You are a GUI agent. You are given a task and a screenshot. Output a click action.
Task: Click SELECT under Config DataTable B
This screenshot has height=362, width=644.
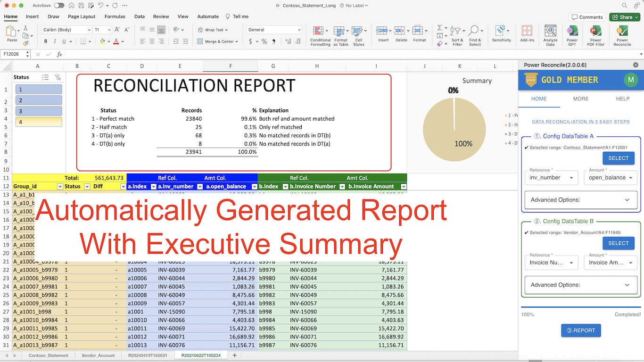(619, 243)
